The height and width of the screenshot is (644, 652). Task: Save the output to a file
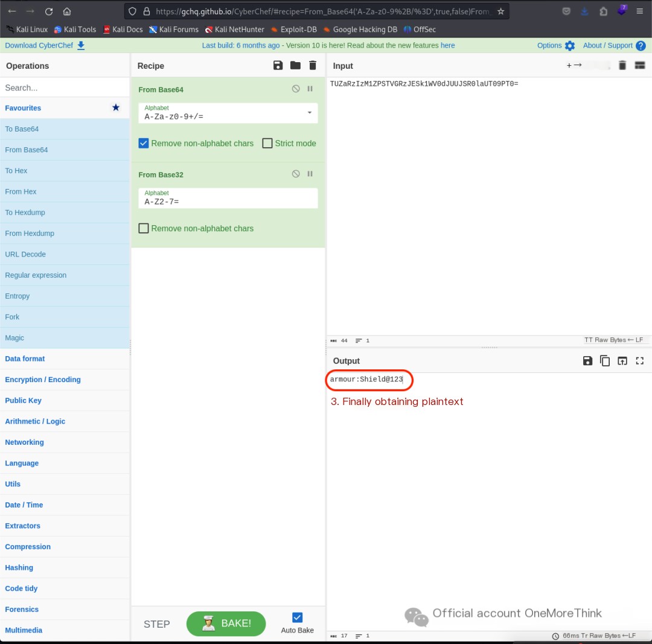(x=587, y=360)
